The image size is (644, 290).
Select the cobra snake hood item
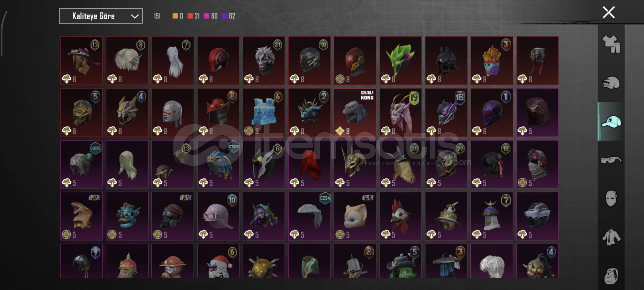pyautogui.click(x=81, y=216)
